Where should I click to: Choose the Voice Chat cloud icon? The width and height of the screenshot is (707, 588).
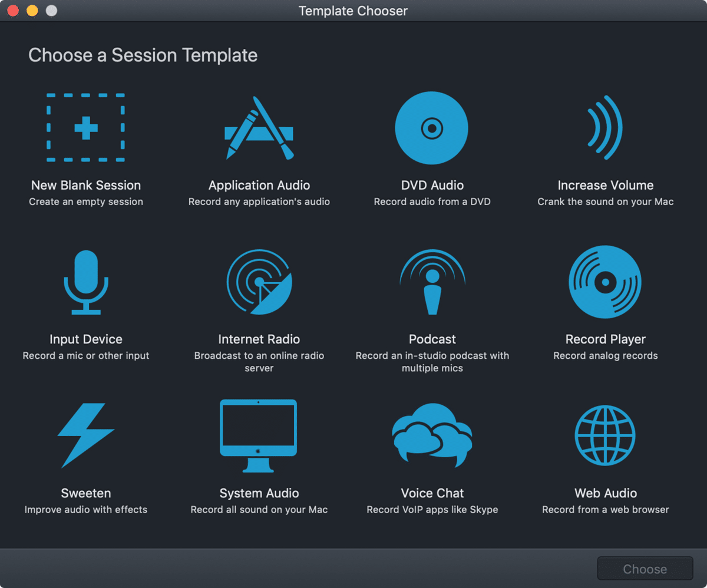432,435
